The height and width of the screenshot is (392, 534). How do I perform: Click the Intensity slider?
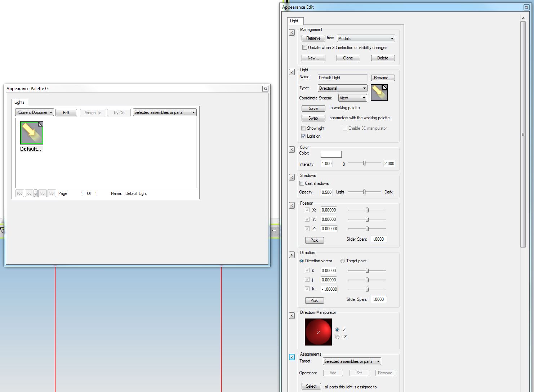pos(364,163)
